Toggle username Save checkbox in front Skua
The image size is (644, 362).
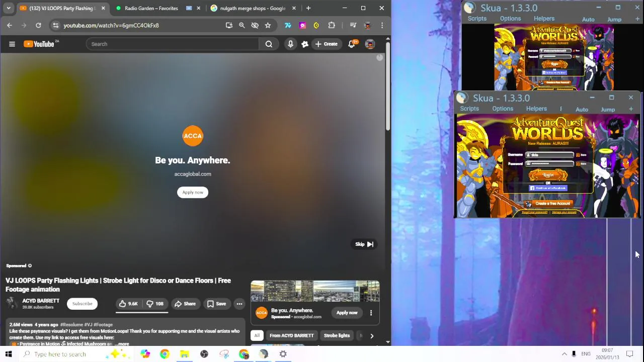pos(578,155)
